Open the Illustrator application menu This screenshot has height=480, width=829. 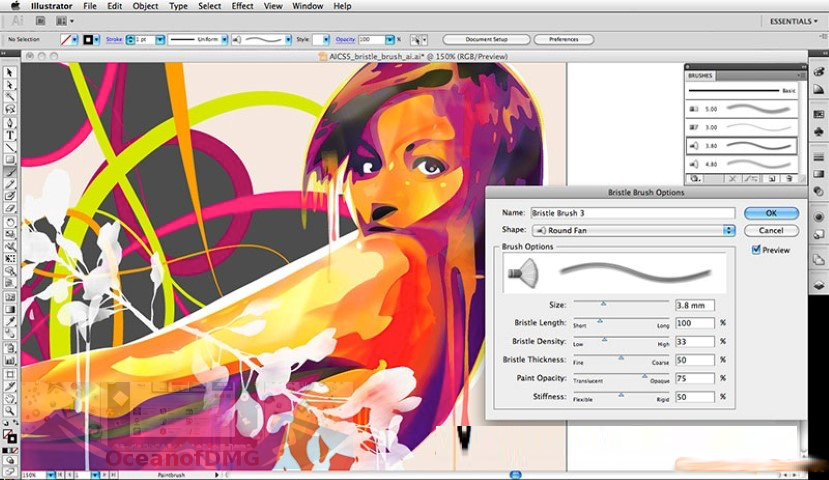click(x=51, y=6)
